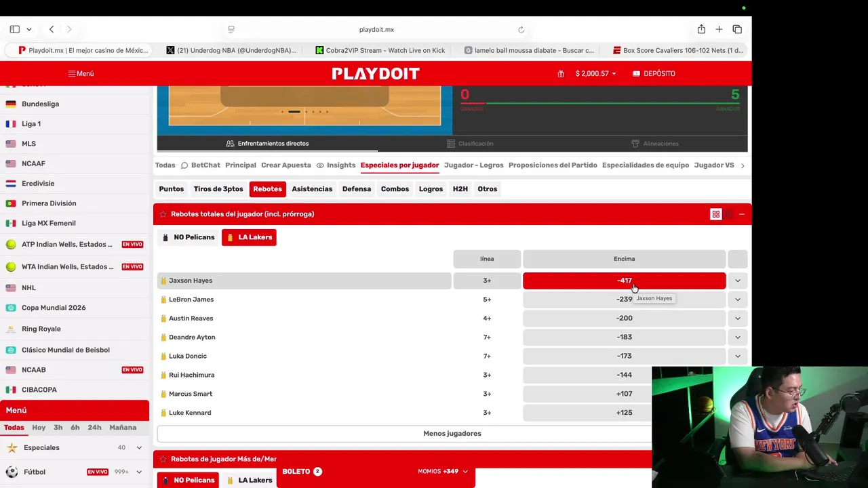868x488 pixels.
Task: Click the ATP Indian Wells tennis ball icon
Action: point(11,245)
